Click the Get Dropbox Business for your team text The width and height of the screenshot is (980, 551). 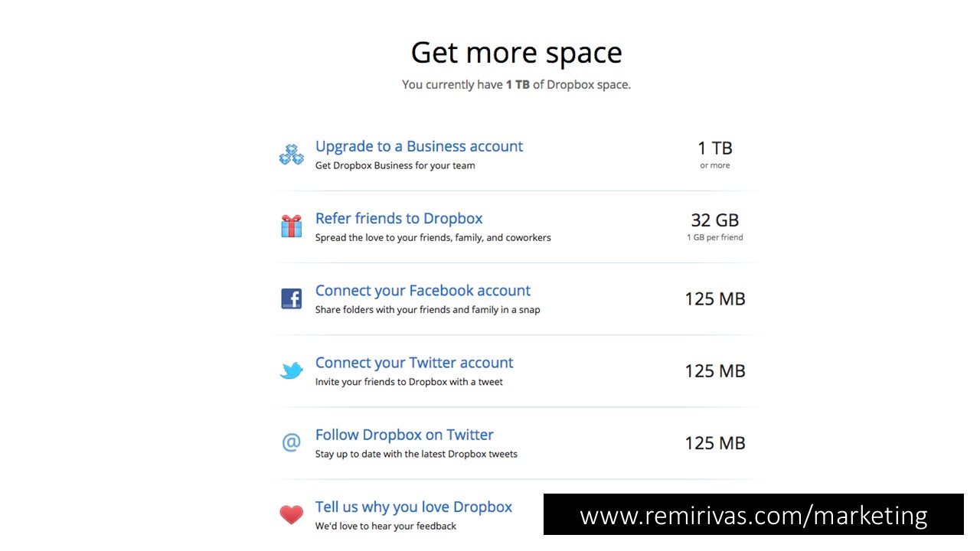coord(395,165)
